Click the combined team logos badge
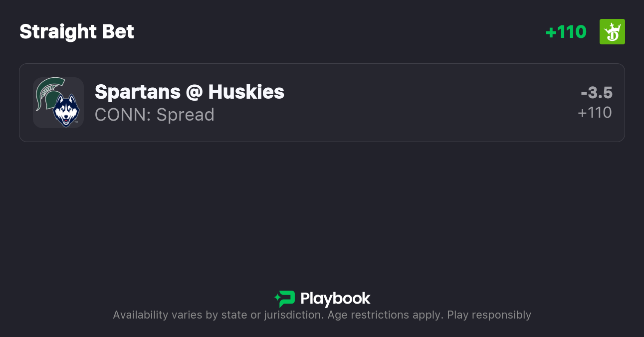The image size is (644, 337). pos(58,103)
